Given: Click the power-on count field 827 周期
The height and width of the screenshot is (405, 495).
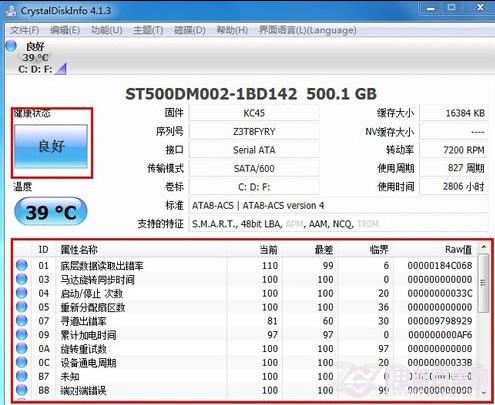Looking at the screenshot, I should [x=454, y=168].
